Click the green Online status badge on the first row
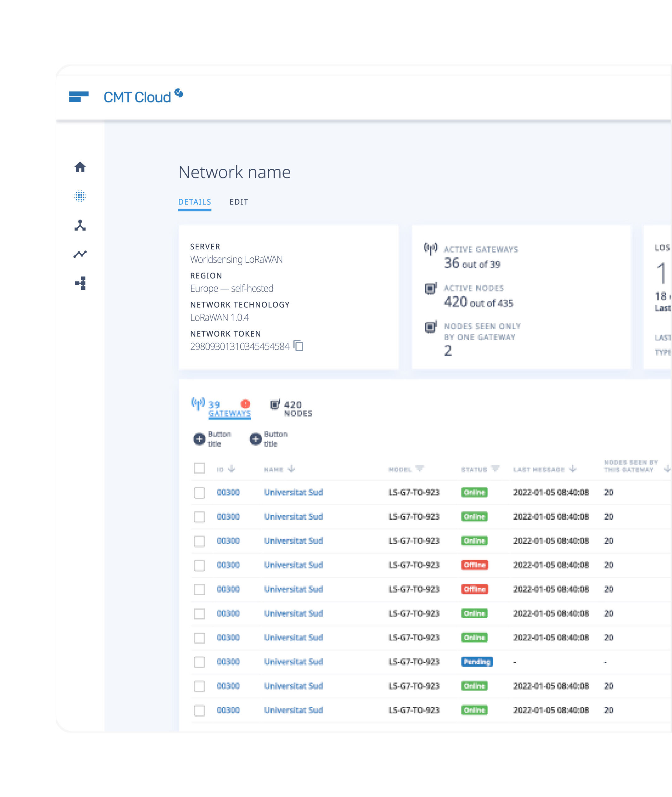672x797 pixels. coord(474,493)
